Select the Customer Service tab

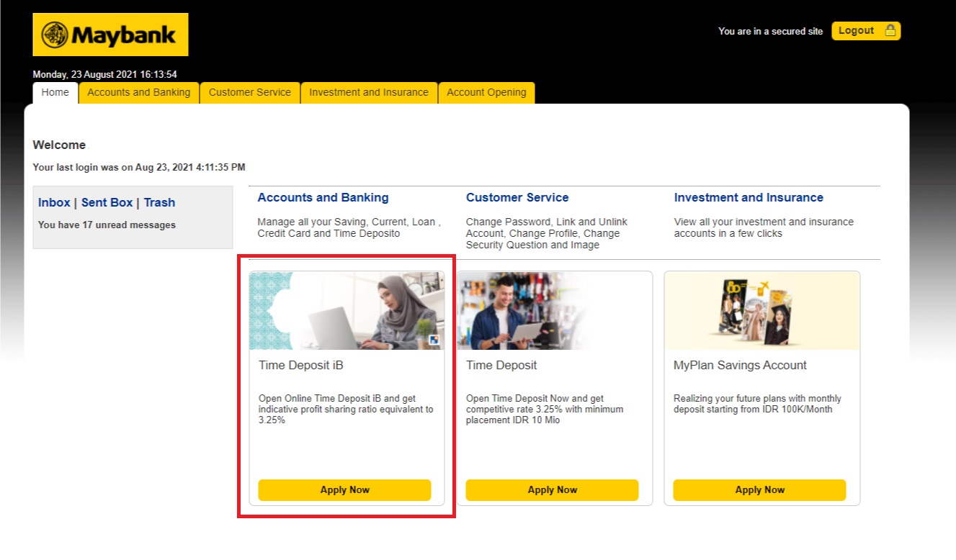[x=250, y=93]
